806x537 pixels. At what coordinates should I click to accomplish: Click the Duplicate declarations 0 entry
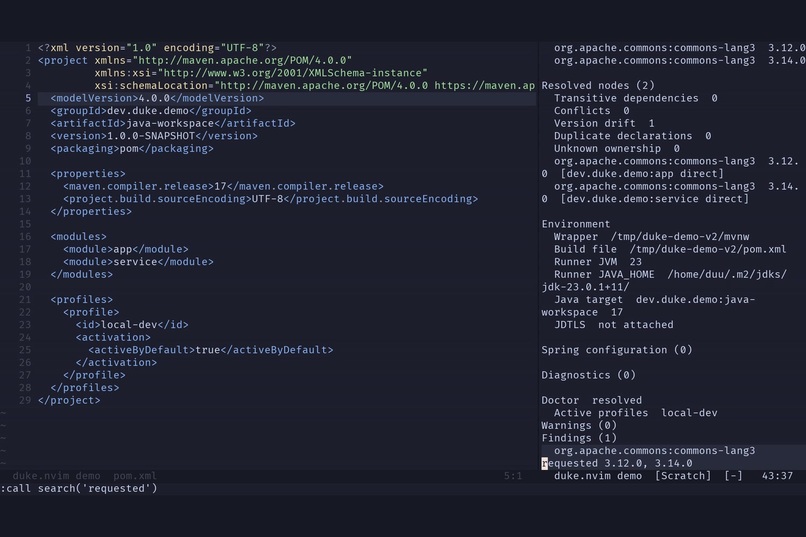(632, 136)
